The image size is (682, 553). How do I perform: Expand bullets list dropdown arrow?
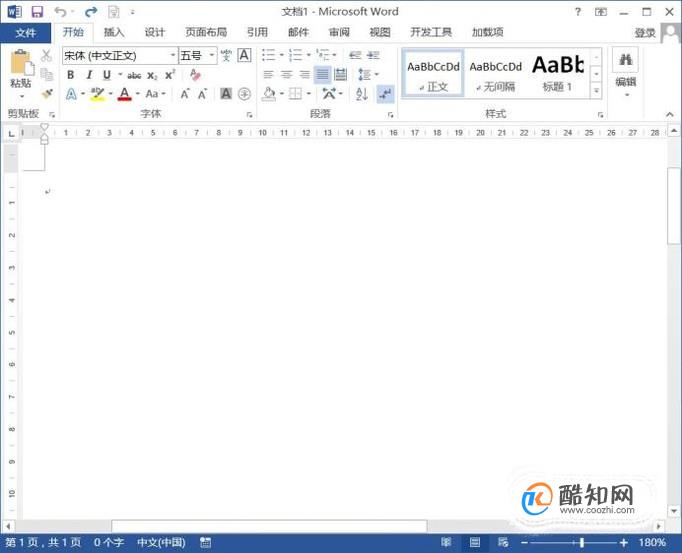click(x=281, y=55)
